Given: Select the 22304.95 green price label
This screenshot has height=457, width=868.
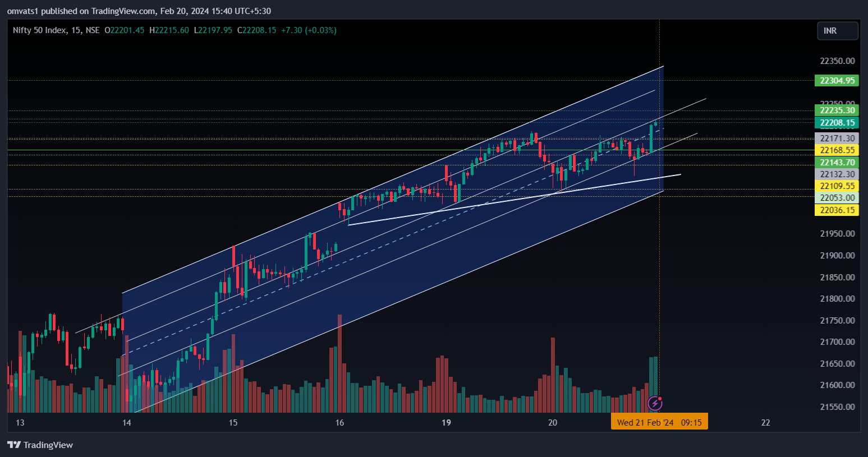Looking at the screenshot, I should coord(837,81).
